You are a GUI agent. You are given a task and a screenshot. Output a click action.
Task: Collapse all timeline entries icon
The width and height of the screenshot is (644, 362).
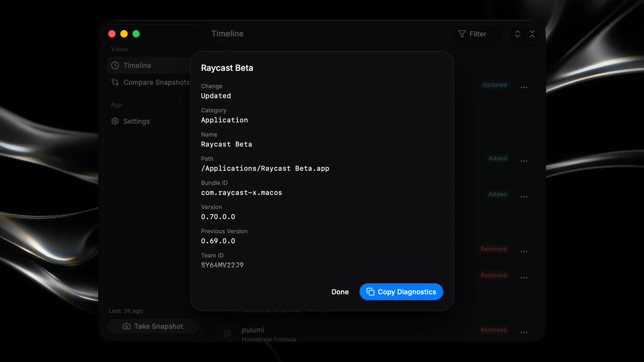point(532,34)
